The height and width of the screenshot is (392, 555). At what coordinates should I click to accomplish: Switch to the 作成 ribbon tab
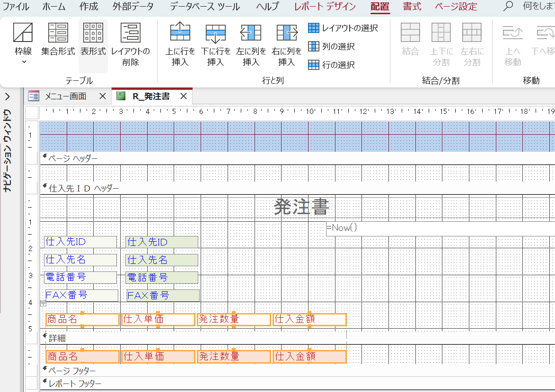click(x=88, y=6)
